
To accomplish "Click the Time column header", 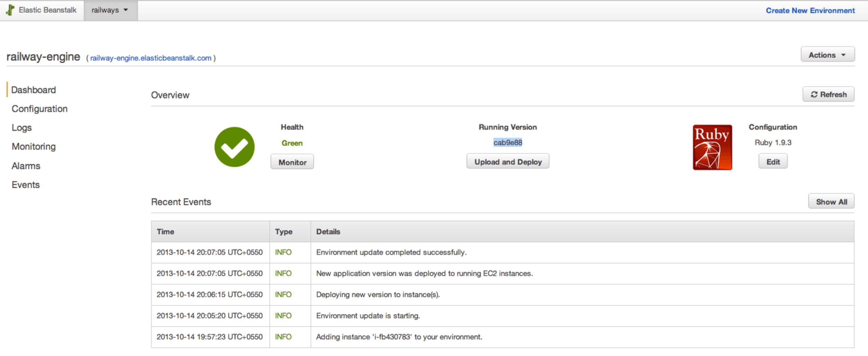I will coord(166,232).
